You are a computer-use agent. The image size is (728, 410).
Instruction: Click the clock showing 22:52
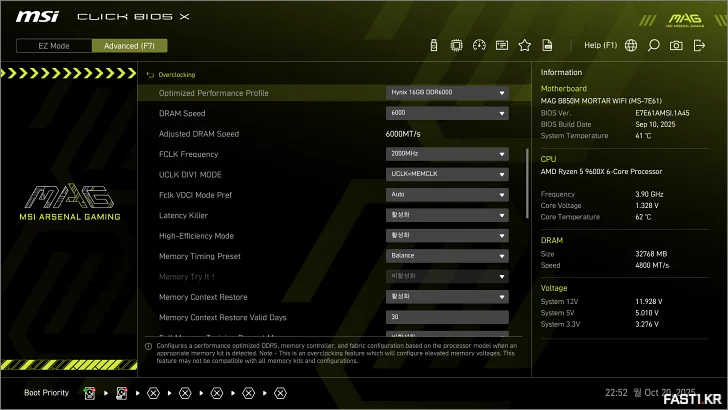point(616,393)
